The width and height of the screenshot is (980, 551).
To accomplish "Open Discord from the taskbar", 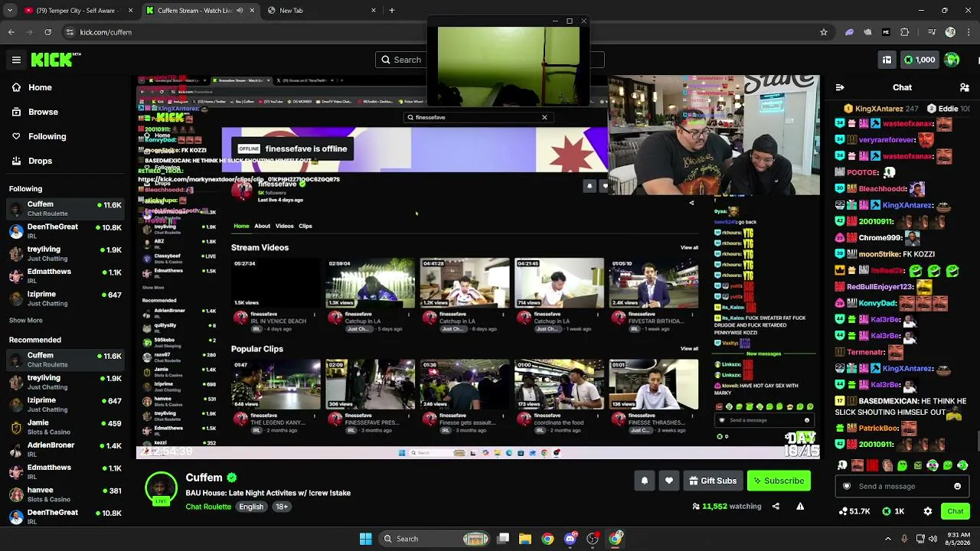I will (570, 539).
